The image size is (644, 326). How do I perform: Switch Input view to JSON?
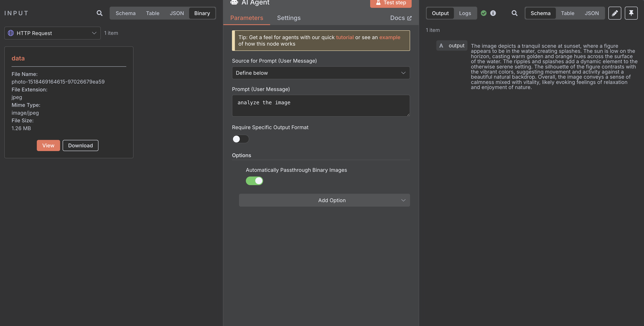coord(177,13)
